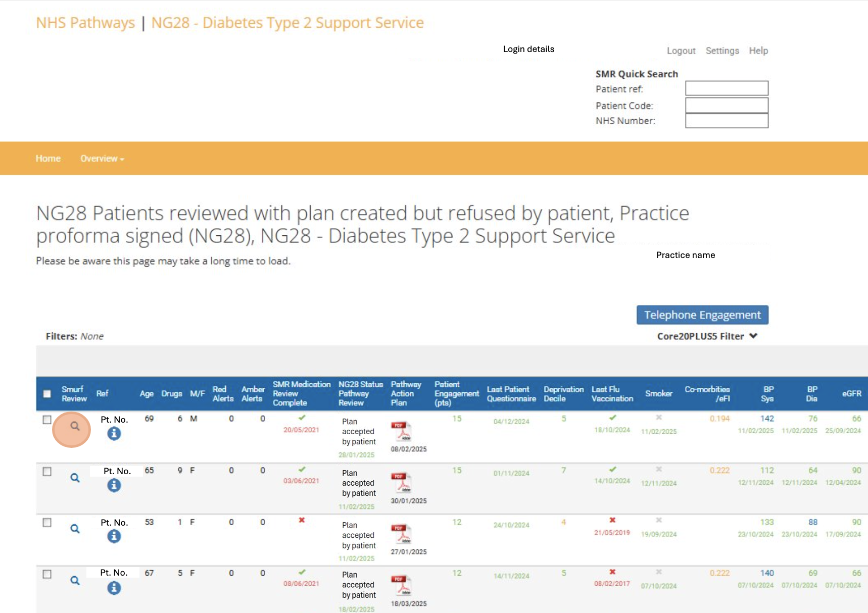868x613 pixels.
Task: Sort by Last Patient Questionnaire column header
Action: [511, 394]
